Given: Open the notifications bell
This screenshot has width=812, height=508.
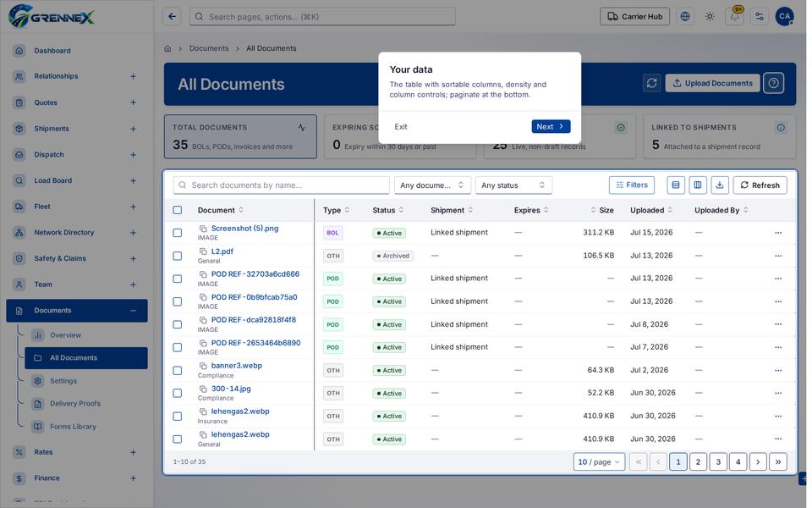Looking at the screenshot, I should point(735,17).
